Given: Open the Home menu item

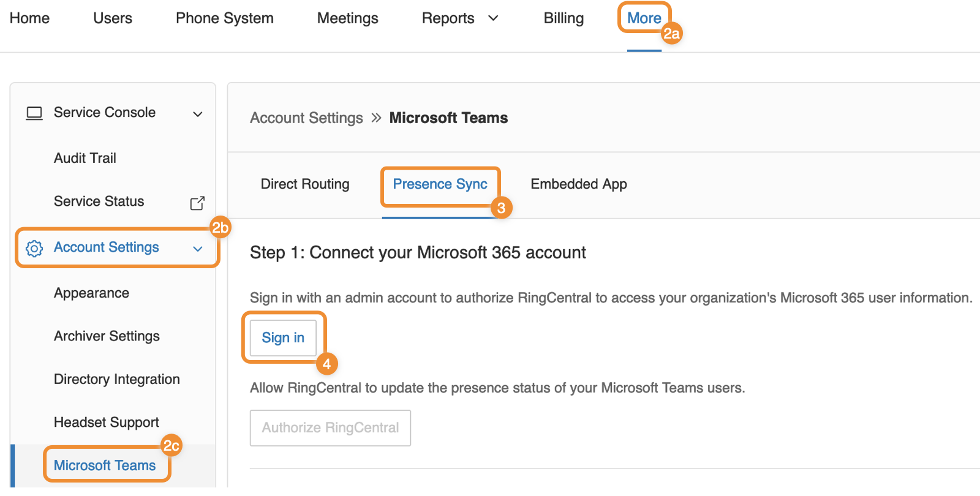Looking at the screenshot, I should pyautogui.click(x=29, y=18).
